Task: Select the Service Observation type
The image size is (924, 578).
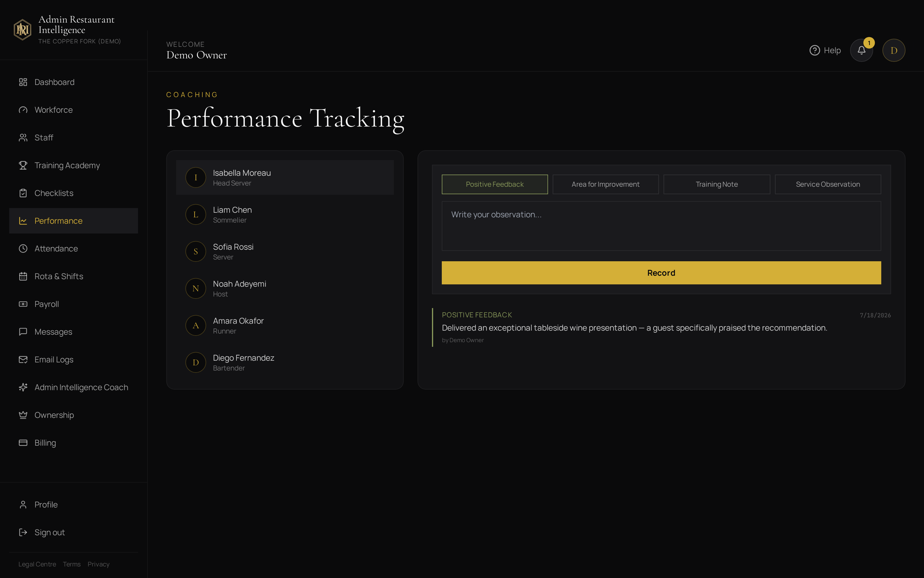Action: 828,184
